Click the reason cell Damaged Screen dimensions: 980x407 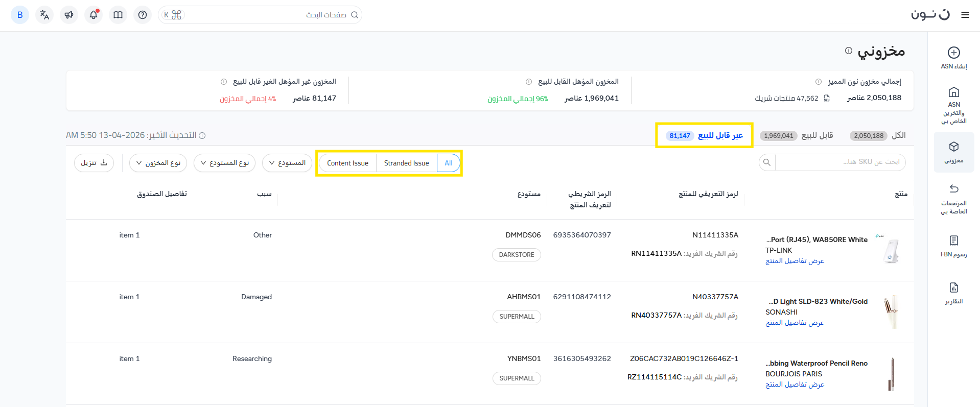click(x=256, y=297)
